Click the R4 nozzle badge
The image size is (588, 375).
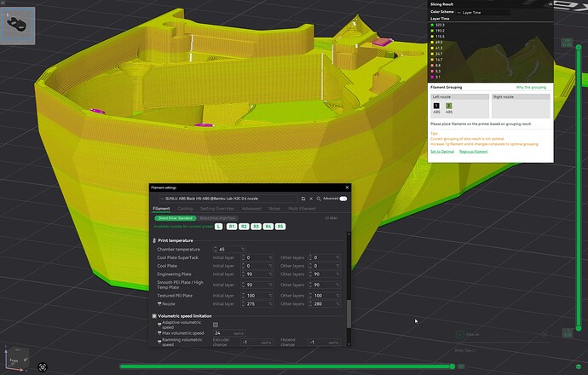pyautogui.click(x=268, y=227)
